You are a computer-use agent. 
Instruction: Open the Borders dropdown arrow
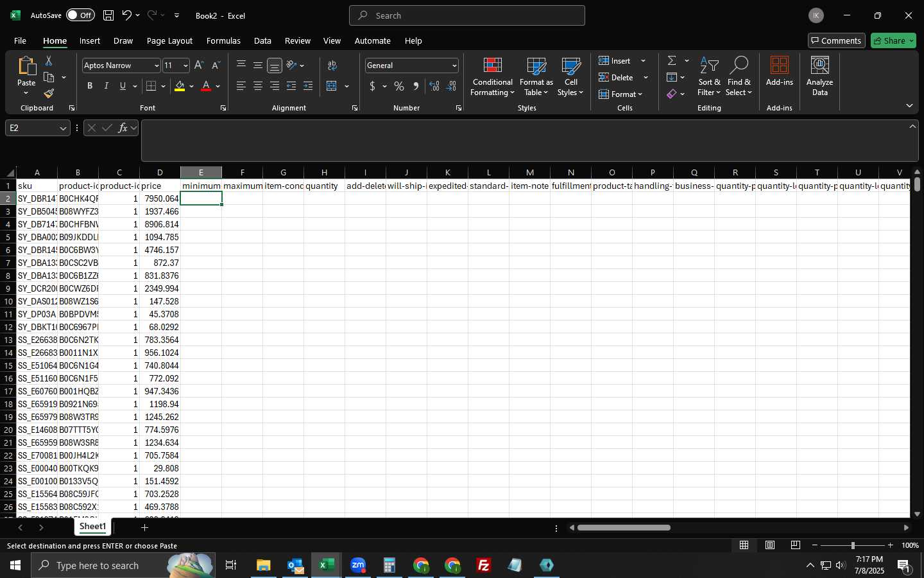point(163,86)
